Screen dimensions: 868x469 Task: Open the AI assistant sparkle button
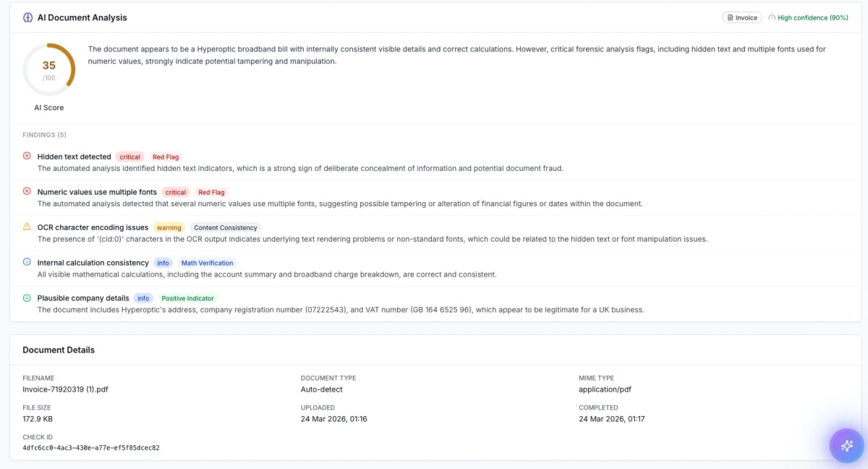click(x=846, y=446)
